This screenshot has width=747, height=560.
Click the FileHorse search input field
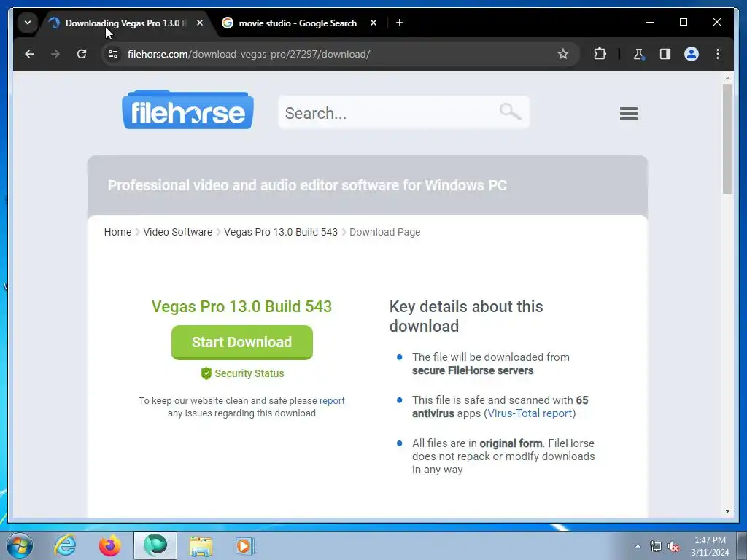(x=403, y=112)
